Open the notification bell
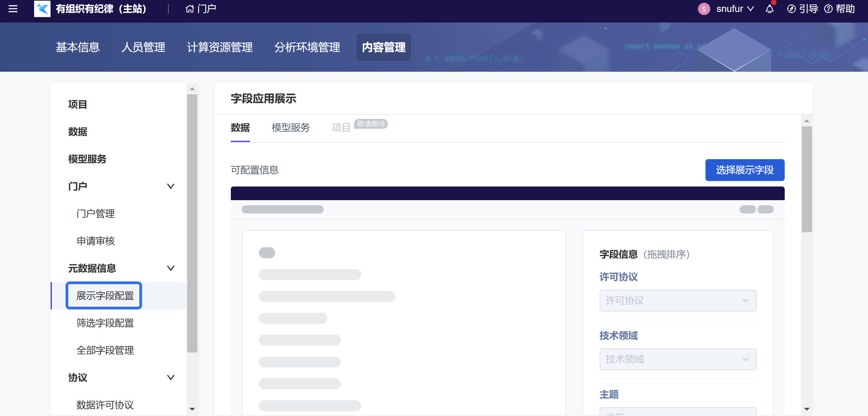The image size is (868, 416). [x=769, y=9]
